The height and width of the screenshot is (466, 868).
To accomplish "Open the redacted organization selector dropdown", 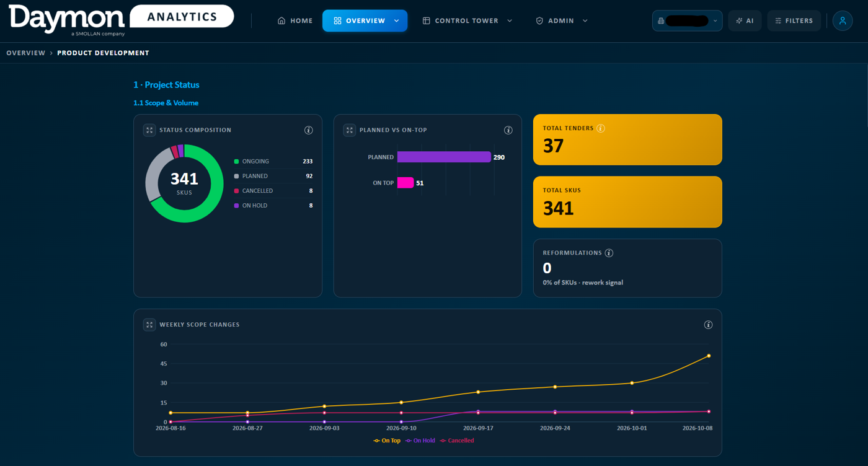I will (687, 20).
